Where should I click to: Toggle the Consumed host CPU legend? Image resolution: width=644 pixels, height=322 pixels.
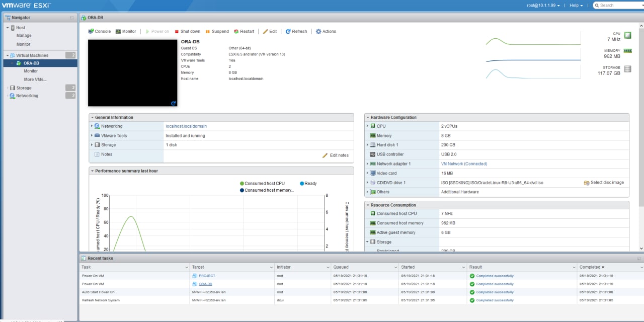[262, 184]
